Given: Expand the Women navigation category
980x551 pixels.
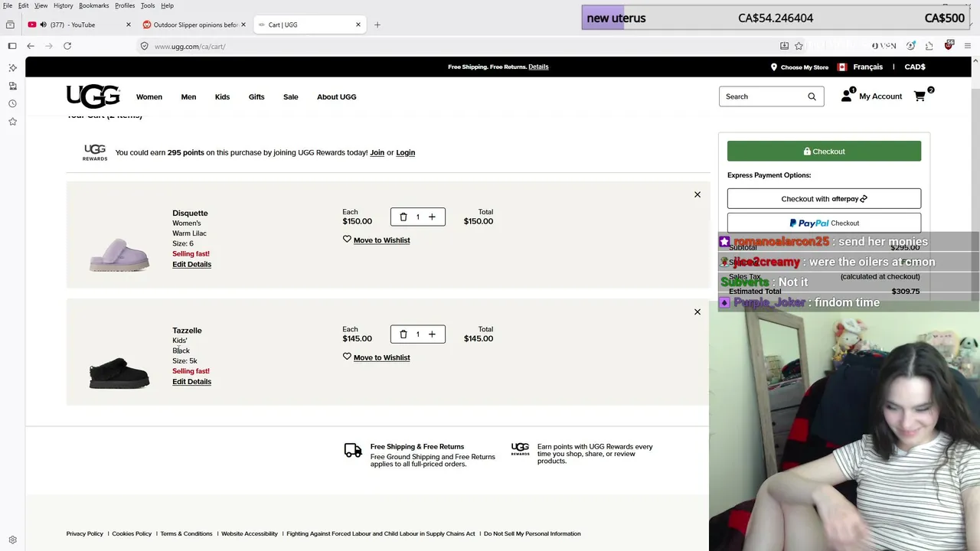Looking at the screenshot, I should tap(149, 97).
